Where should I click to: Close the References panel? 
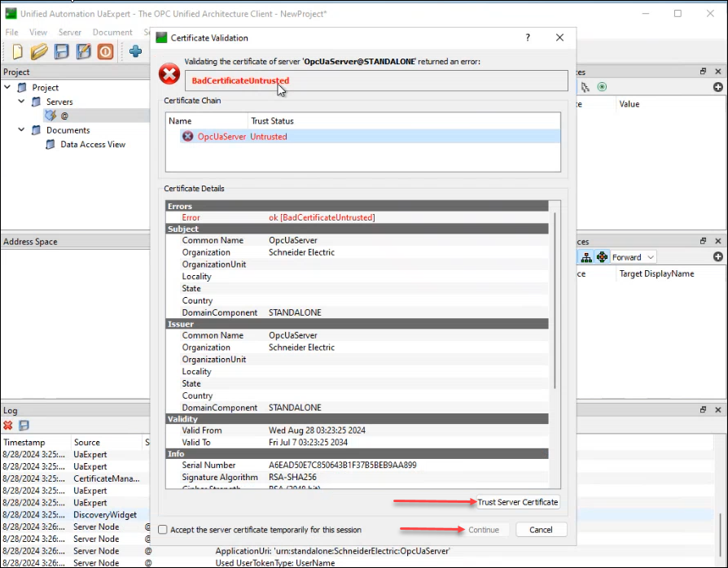tap(717, 241)
